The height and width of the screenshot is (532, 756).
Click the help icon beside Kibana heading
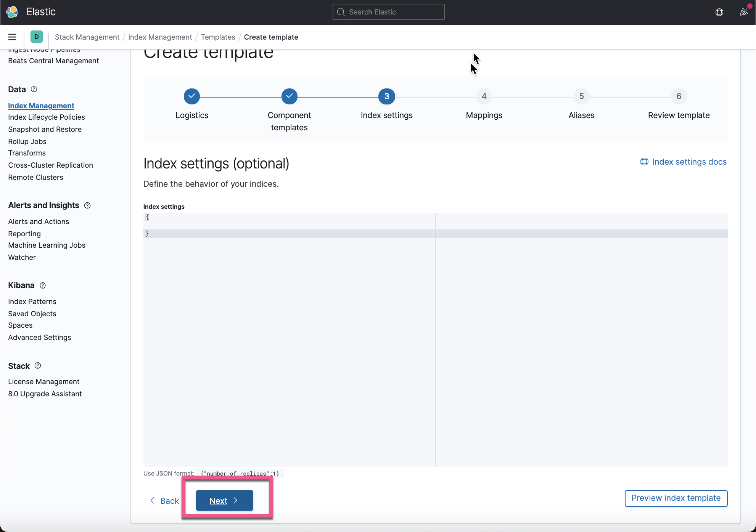[x=42, y=285]
